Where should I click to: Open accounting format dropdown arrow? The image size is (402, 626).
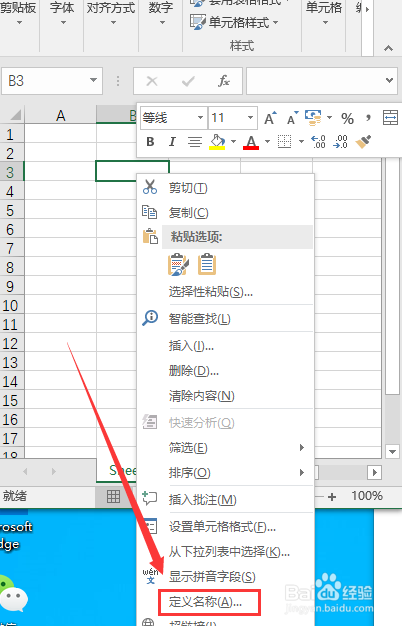point(329,118)
